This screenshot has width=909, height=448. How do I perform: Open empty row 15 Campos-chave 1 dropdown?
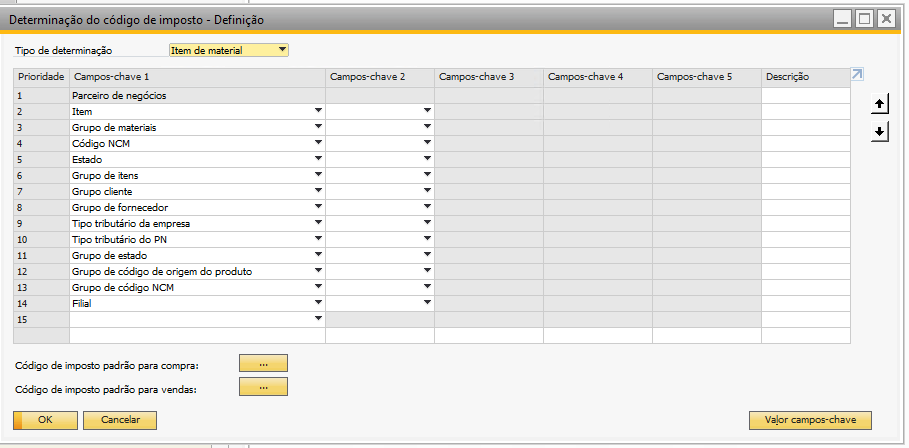coord(319,319)
